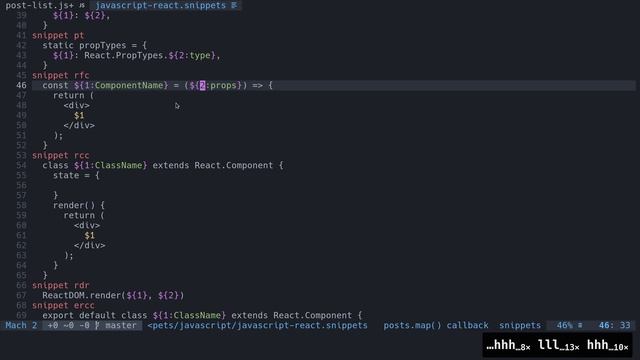Click the 'snippet pt' line
The image size is (640, 360).
pos(58,36)
